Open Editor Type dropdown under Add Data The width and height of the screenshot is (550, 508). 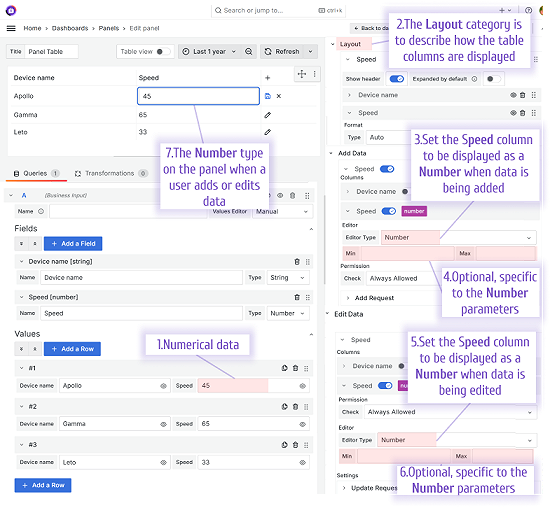pos(458,238)
